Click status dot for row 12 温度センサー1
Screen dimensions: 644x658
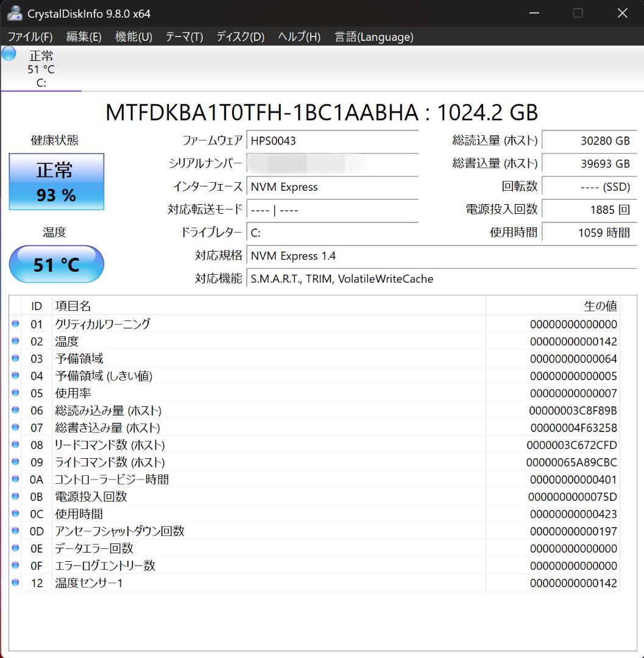[x=15, y=582]
